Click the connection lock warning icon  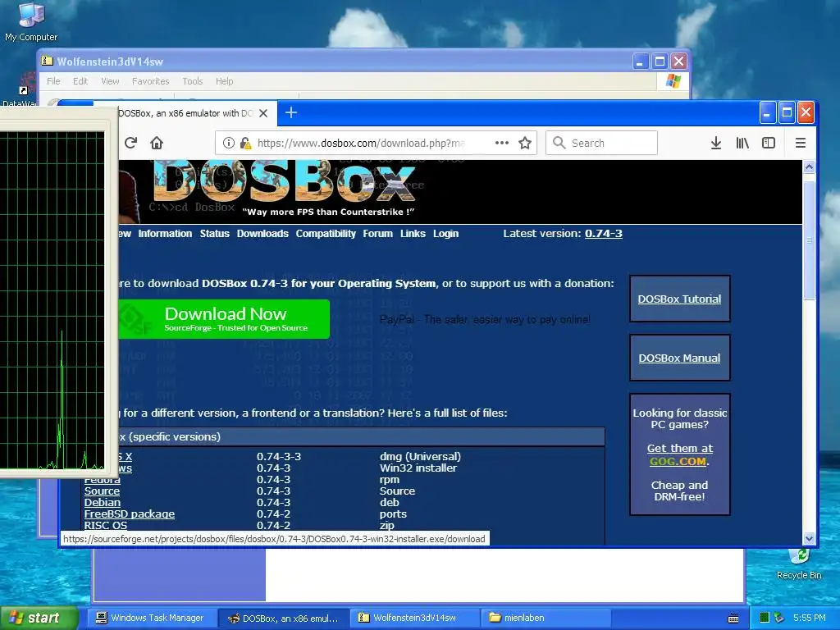point(245,143)
